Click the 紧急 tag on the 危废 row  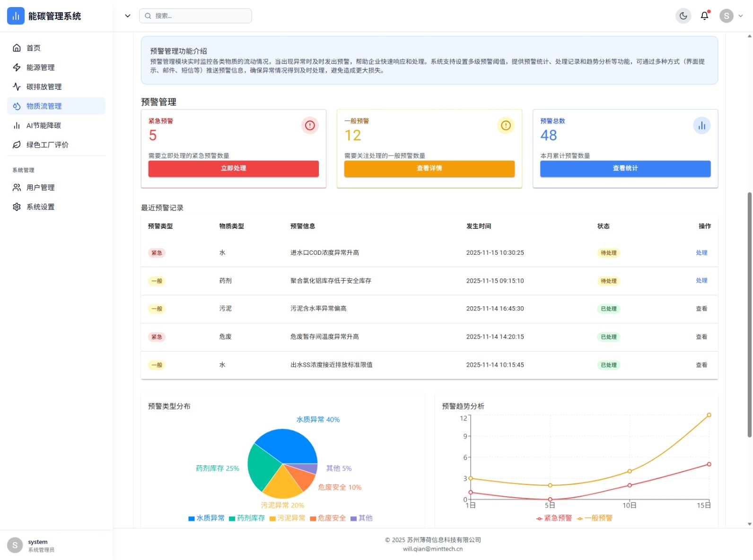[x=157, y=337]
